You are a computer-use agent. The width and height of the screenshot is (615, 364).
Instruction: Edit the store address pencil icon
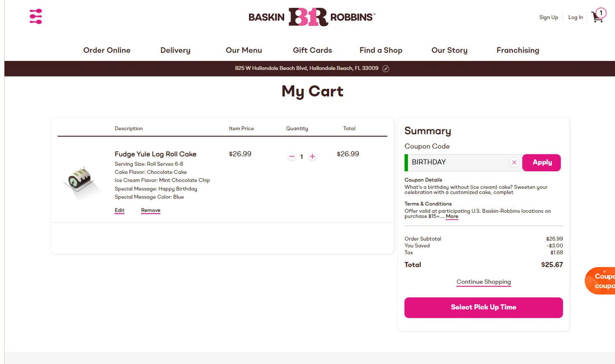pos(386,69)
